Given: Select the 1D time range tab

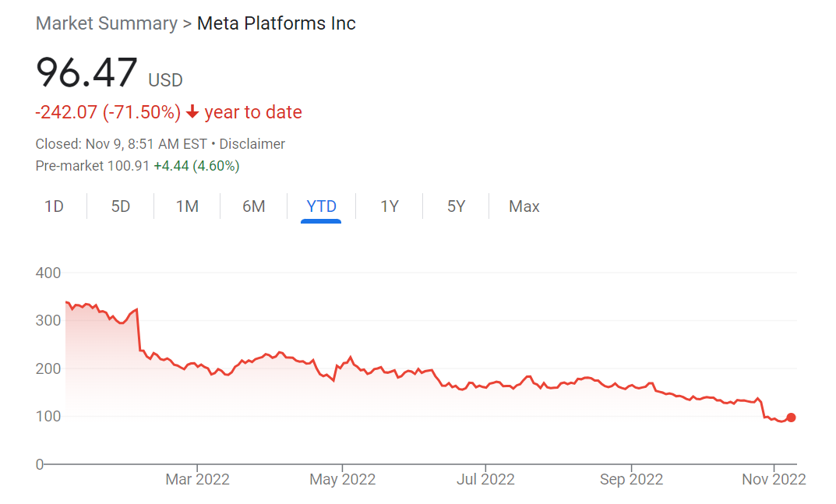Looking at the screenshot, I should [54, 206].
